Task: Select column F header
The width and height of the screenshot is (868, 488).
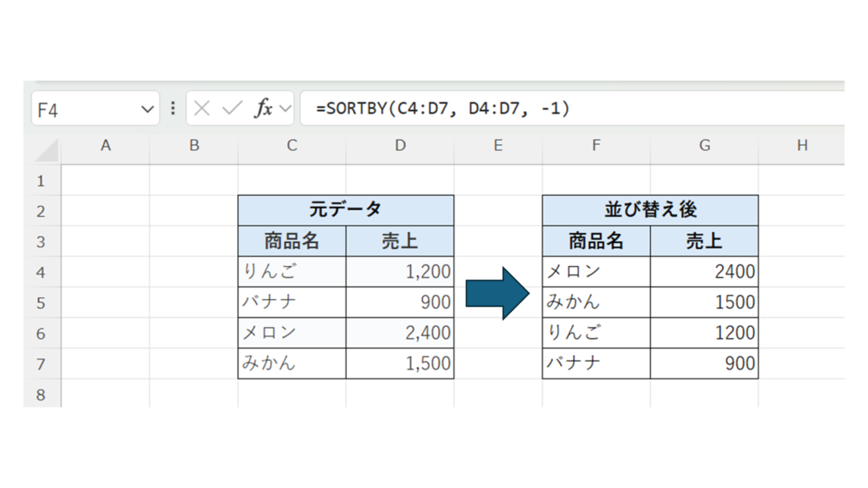Action: [596, 146]
